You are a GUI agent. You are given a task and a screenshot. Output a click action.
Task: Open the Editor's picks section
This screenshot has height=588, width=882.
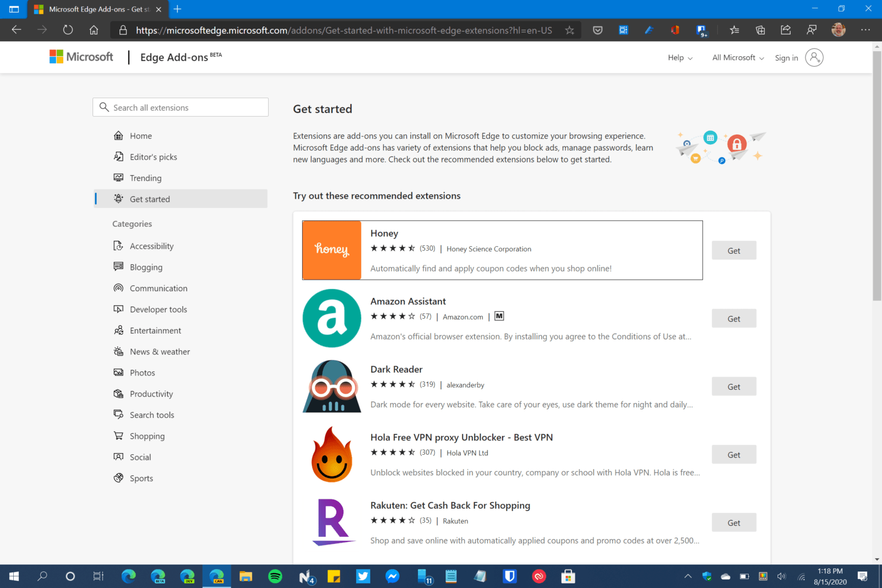coord(153,157)
